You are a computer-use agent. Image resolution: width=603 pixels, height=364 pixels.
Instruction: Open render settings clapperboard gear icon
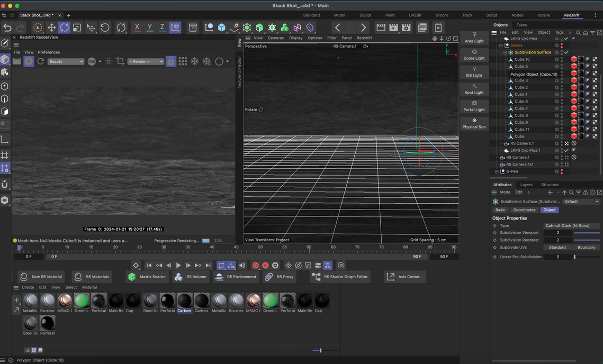click(x=406, y=28)
